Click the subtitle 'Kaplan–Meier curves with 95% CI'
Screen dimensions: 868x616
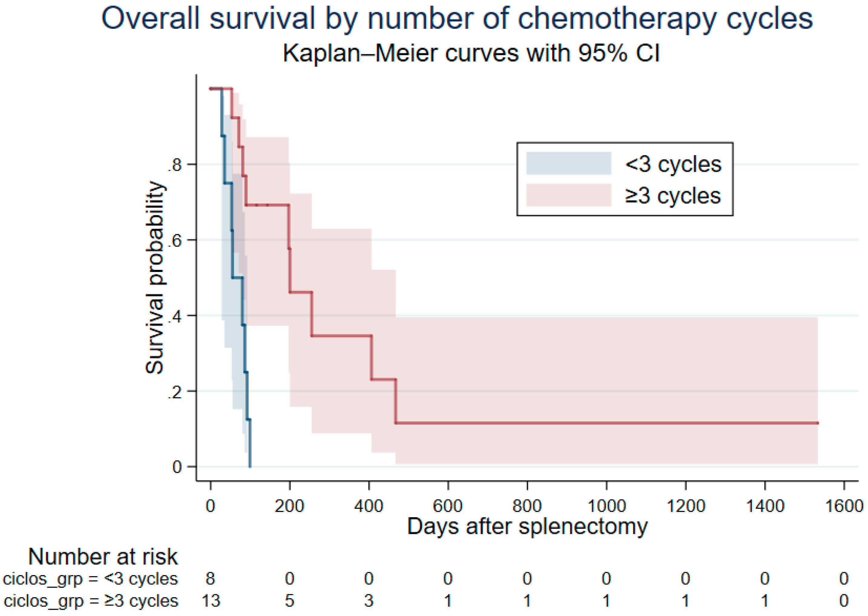(x=471, y=53)
